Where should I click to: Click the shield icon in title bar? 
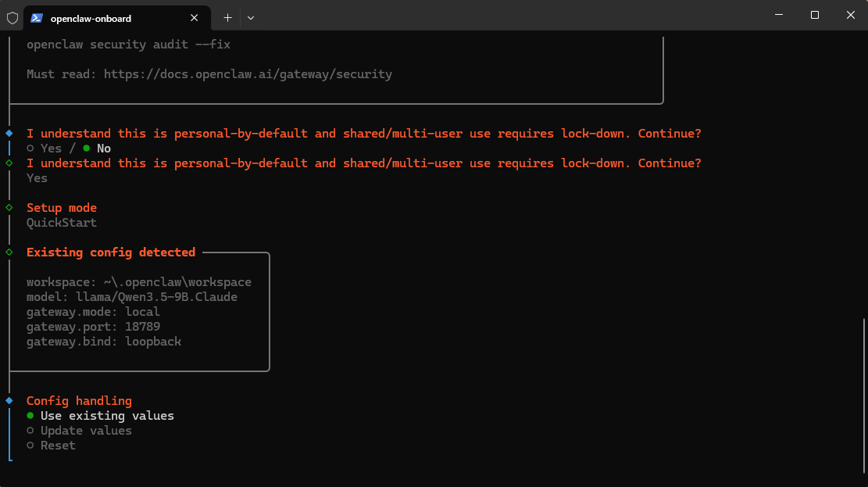point(13,17)
